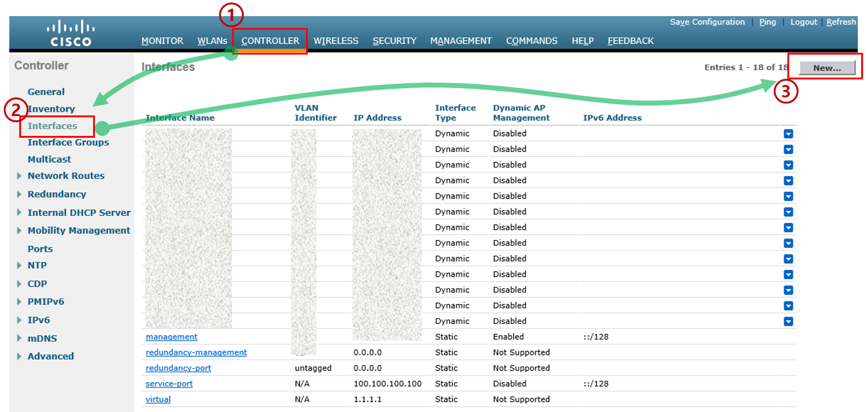The width and height of the screenshot is (868, 412).
Task: Click the Save Configuration link
Action: 707,22
